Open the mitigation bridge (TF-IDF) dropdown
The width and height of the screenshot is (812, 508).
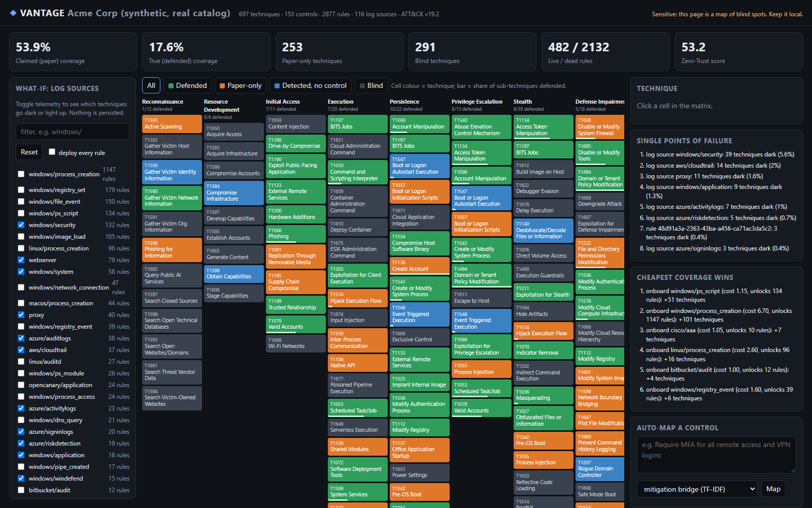(x=697, y=489)
